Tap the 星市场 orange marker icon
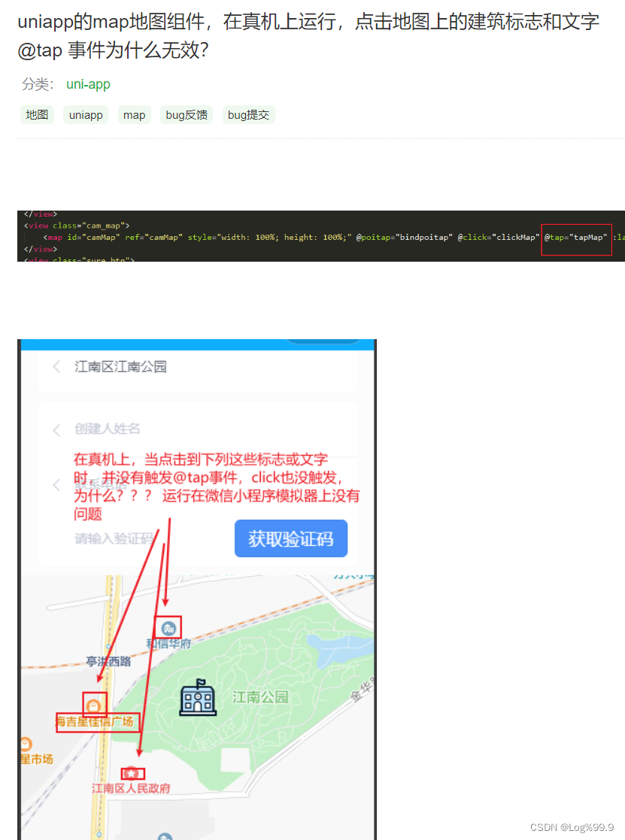Screen dimensions: 625x840 tap(26, 744)
